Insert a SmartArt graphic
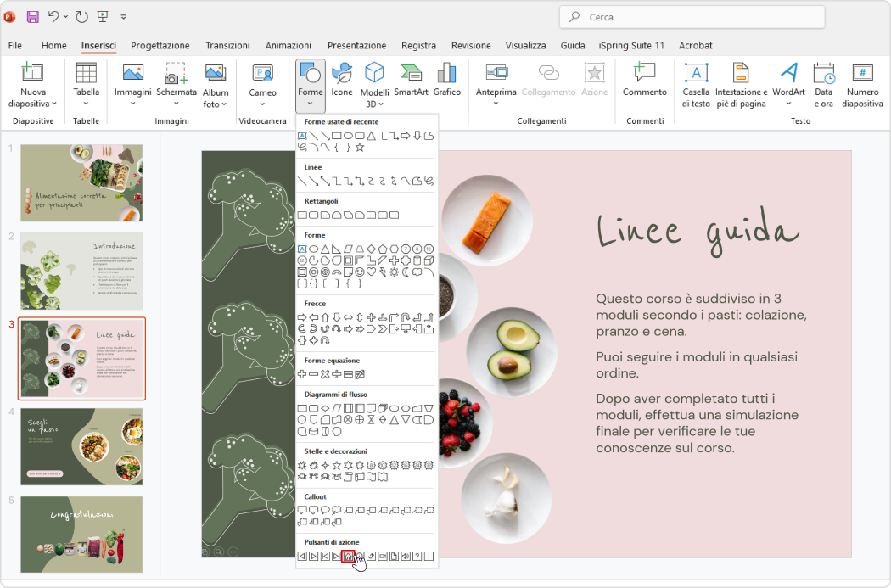The image size is (891, 588). pyautogui.click(x=410, y=81)
